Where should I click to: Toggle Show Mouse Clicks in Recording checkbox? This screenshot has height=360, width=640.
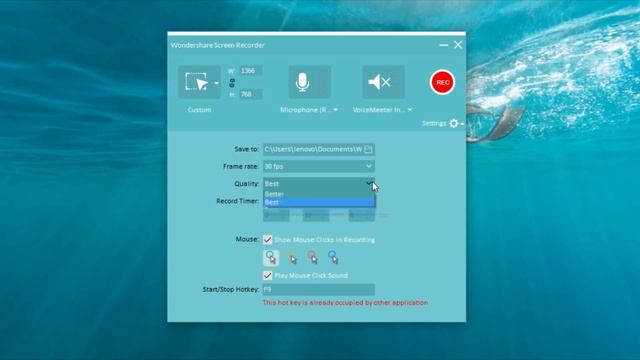click(x=267, y=240)
